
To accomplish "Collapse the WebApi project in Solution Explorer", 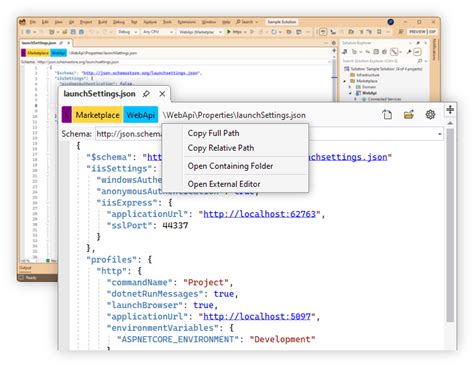I will click(x=350, y=93).
